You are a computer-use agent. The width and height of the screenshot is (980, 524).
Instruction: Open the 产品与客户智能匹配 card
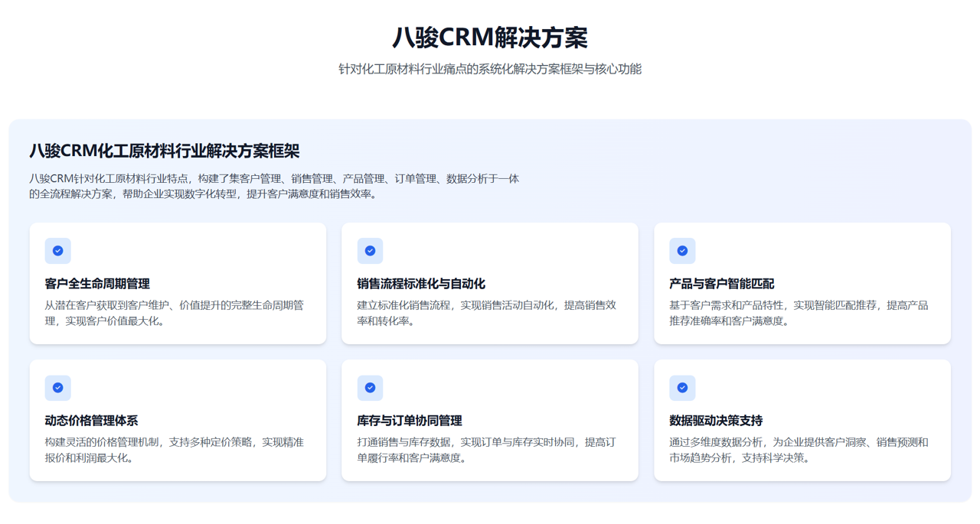802,283
